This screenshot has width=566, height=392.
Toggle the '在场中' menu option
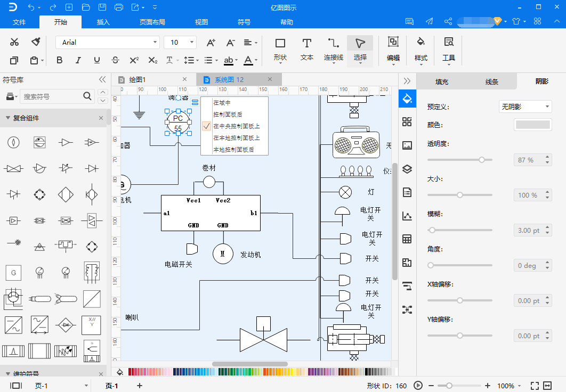point(222,103)
